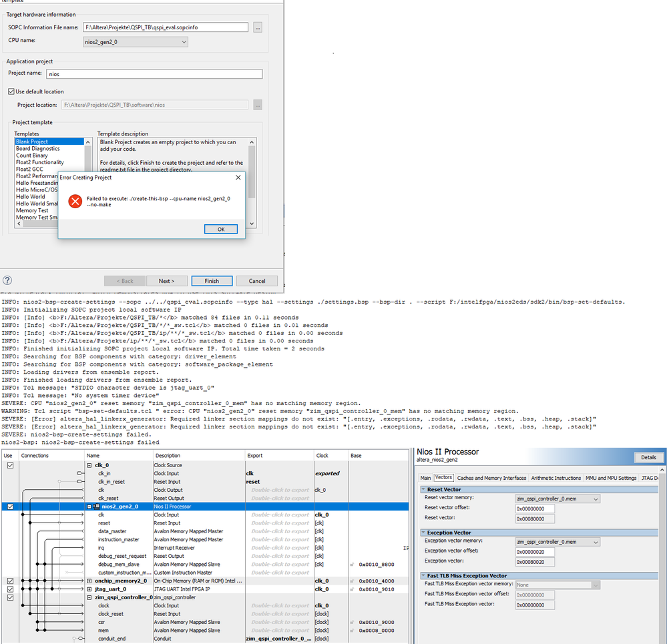Click lock icon beside base 0x0010_9010
This screenshot has width=667, height=644.
point(353,589)
